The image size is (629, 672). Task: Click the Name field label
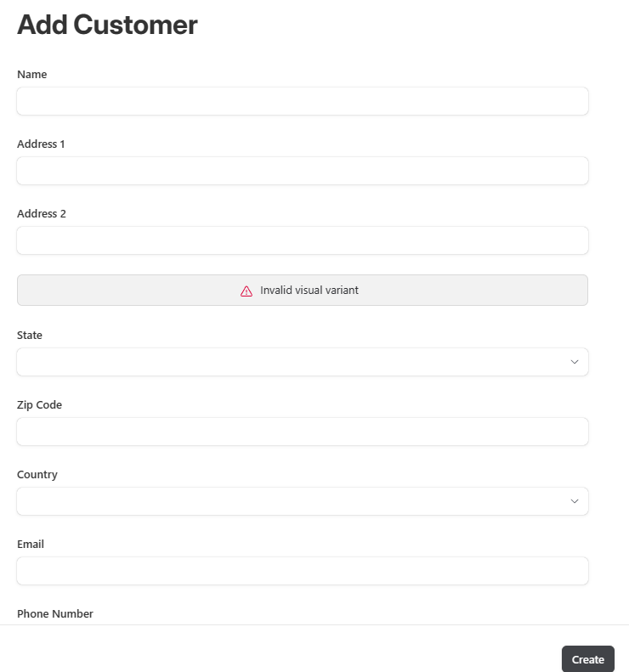31,74
